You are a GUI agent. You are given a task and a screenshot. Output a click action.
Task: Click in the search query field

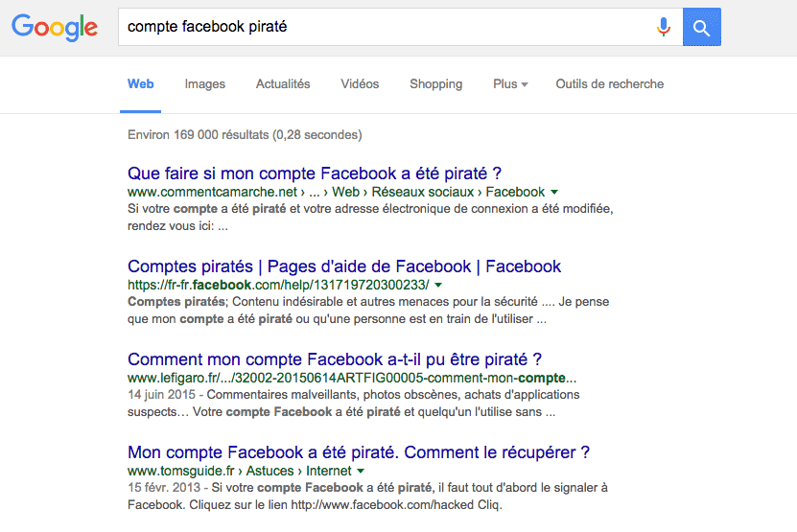pyautogui.click(x=387, y=27)
